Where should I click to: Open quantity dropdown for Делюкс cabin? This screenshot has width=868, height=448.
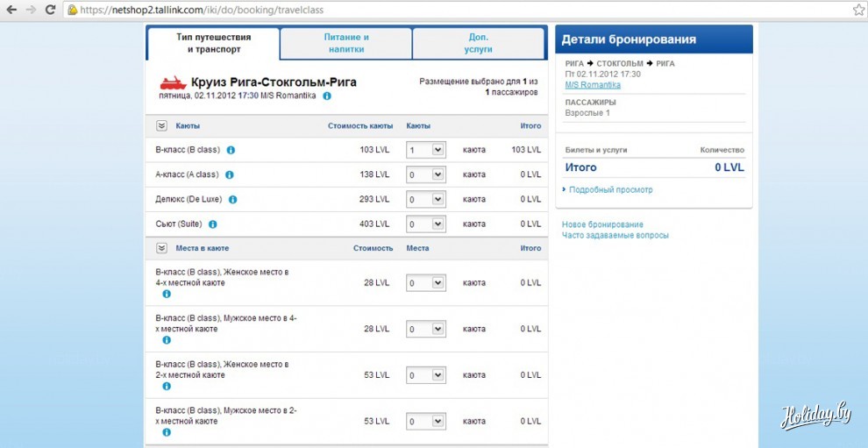point(426,199)
